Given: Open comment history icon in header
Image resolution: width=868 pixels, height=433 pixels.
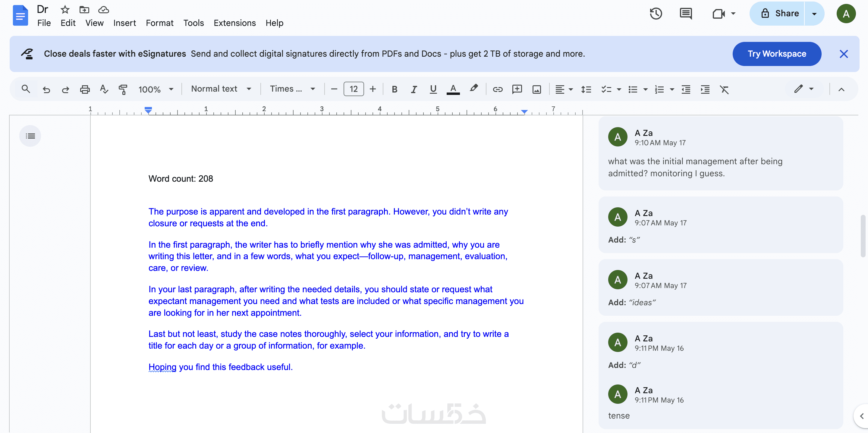Looking at the screenshot, I should [x=686, y=14].
